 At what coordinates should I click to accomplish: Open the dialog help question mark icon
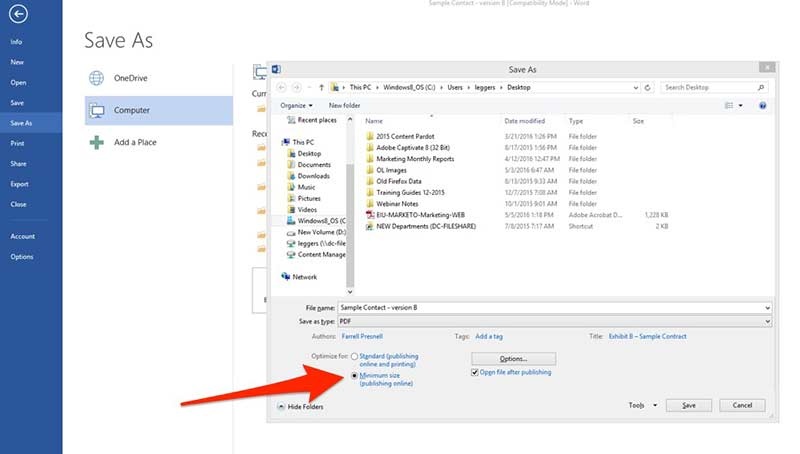[762, 105]
